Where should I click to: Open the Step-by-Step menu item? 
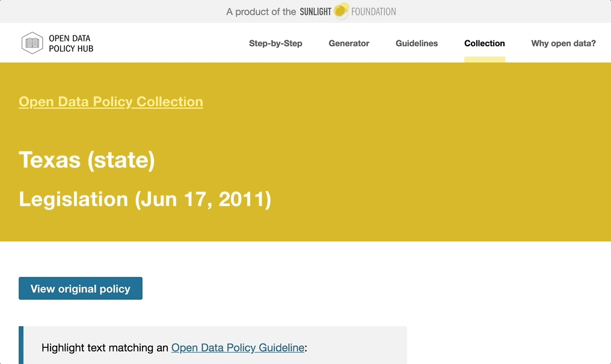[275, 43]
